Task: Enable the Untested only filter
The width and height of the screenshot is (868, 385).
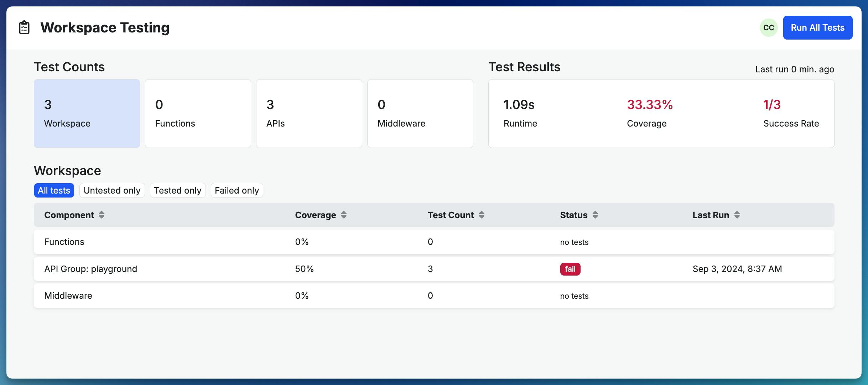Action: (112, 190)
